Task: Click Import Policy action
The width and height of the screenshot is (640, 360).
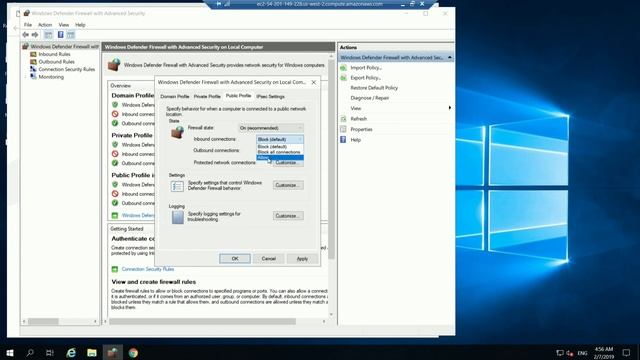Action: pos(366,68)
